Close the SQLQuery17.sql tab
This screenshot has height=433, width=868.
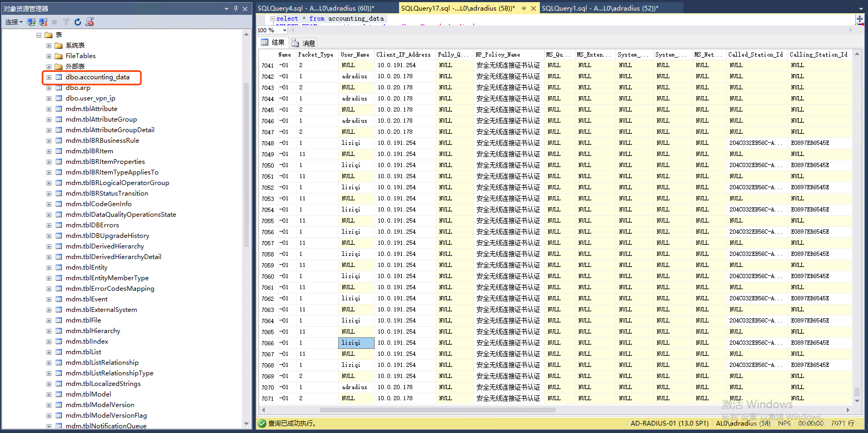[533, 8]
